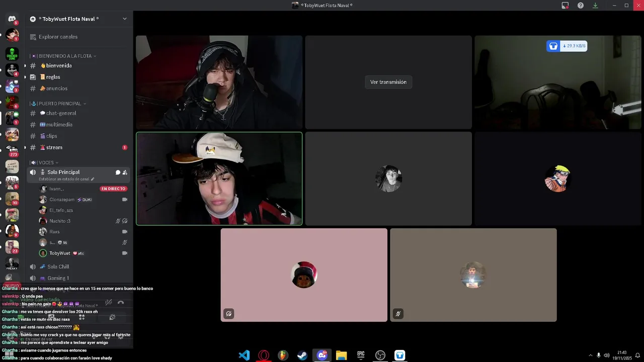Open the server icon with 23 badge
The width and height of the screenshot is (644, 362).
click(12, 247)
